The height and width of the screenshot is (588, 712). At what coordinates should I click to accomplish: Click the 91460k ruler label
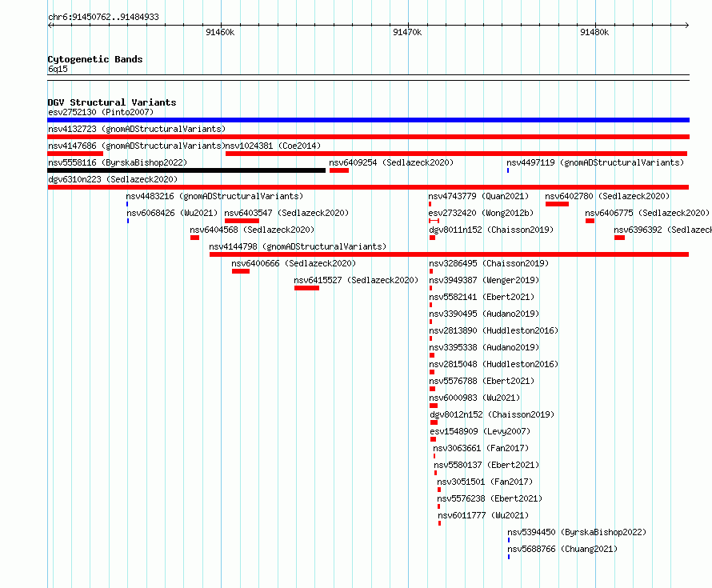pyautogui.click(x=220, y=32)
